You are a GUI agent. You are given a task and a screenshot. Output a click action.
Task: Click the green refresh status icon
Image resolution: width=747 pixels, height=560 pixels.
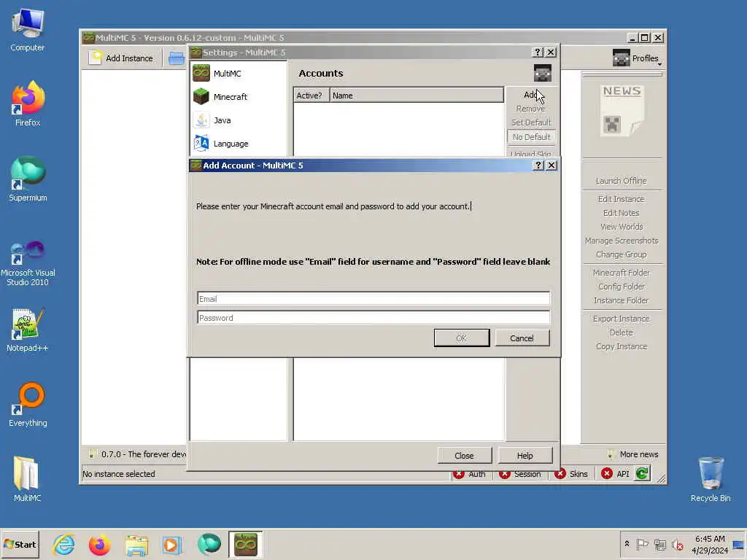point(642,473)
